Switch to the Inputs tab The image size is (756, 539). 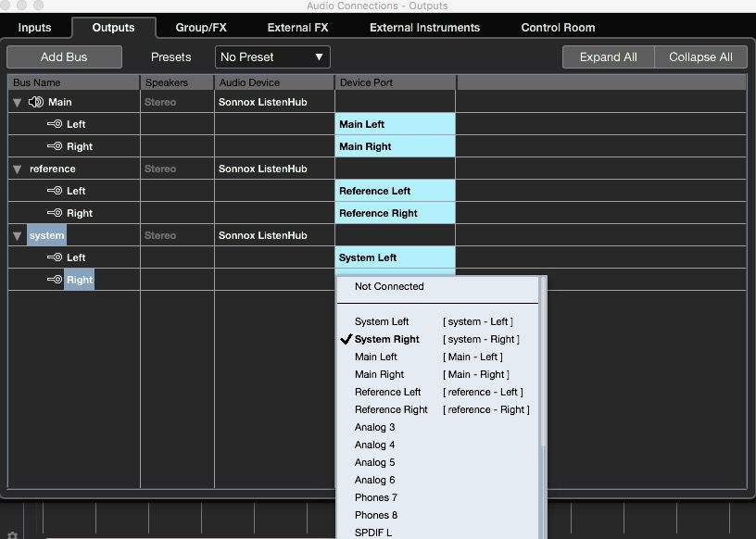35,28
